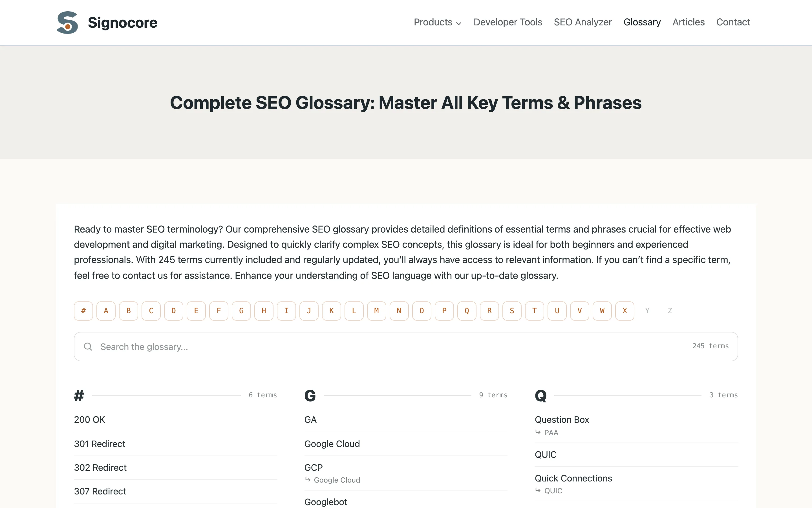This screenshot has width=812, height=508.
Task: Jump to letter K terms
Action: click(332, 311)
